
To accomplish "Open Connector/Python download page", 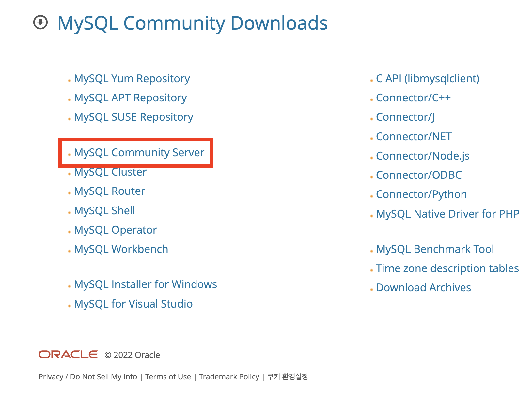I will [x=421, y=194].
